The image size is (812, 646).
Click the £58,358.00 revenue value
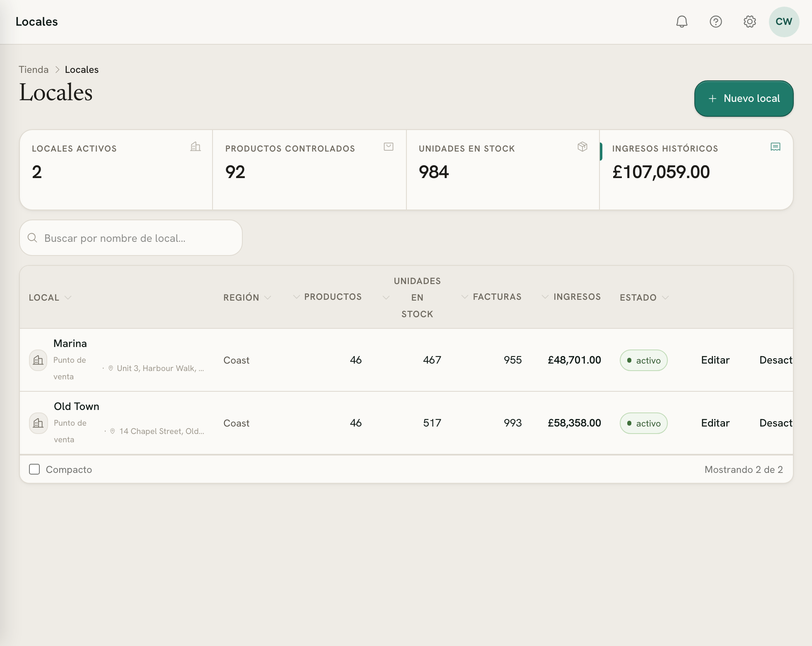pyautogui.click(x=574, y=423)
